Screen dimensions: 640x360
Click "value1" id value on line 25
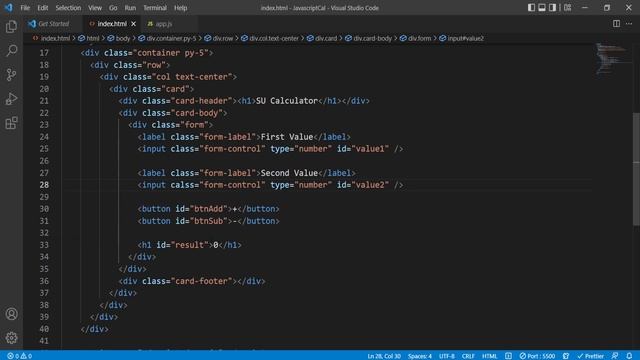pyautogui.click(x=370, y=149)
